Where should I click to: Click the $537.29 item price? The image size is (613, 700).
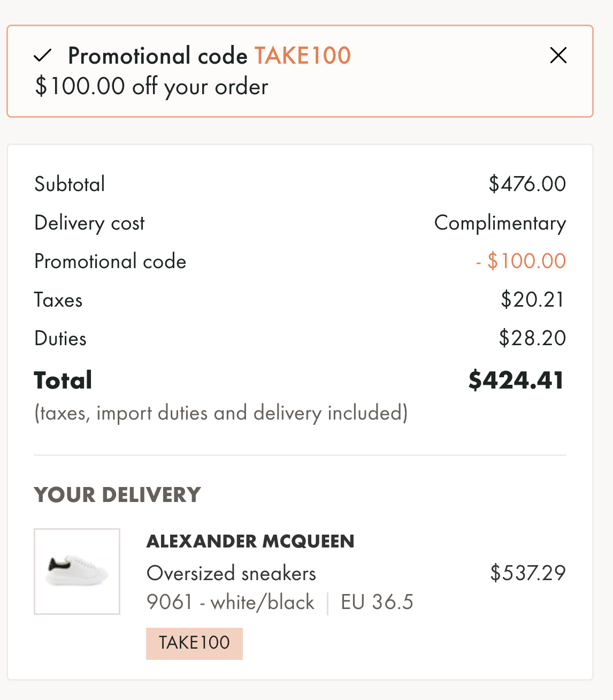click(527, 573)
